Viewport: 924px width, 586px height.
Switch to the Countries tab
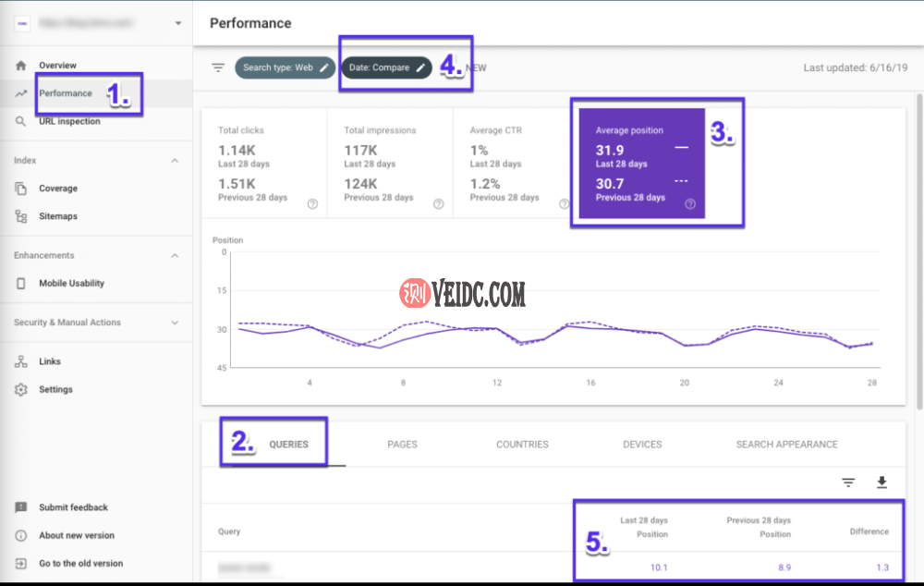[x=522, y=445]
